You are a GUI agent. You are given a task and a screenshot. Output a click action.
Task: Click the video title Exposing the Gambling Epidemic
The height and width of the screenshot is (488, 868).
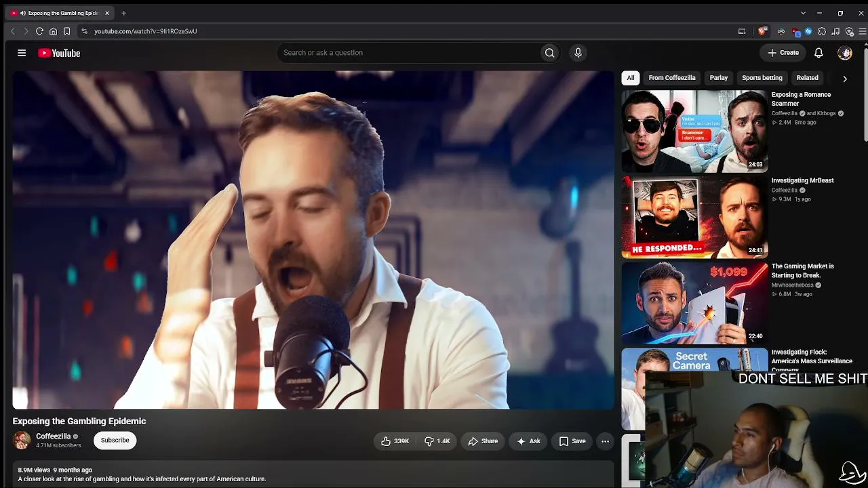click(79, 421)
